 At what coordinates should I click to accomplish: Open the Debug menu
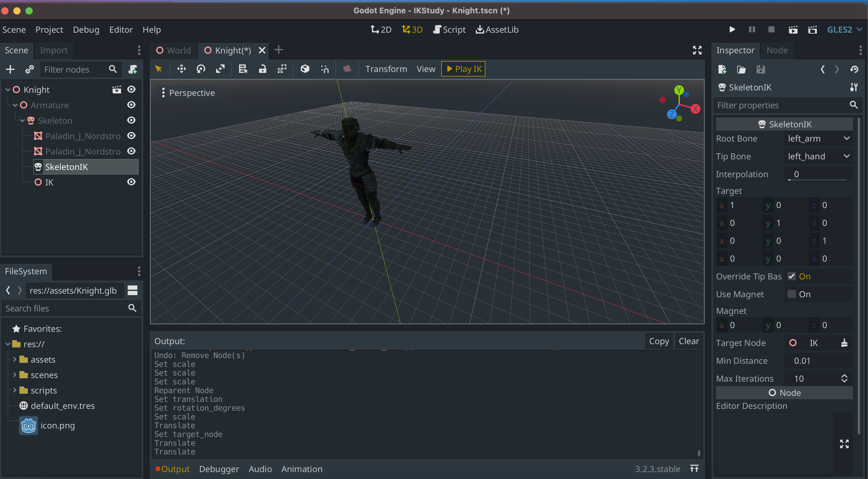86,30
